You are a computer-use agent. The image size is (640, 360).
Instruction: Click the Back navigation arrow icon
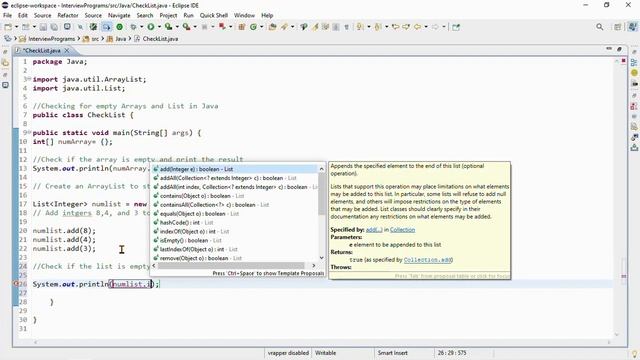417,27
